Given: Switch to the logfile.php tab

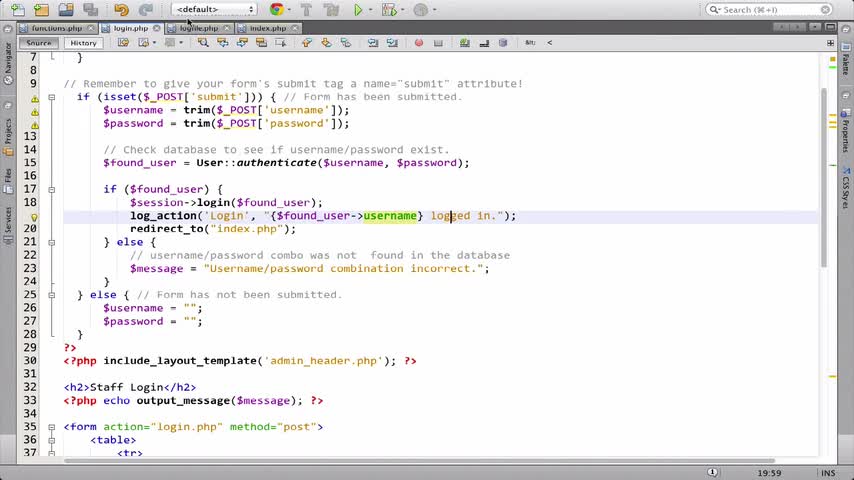Looking at the screenshot, I should [x=199, y=28].
